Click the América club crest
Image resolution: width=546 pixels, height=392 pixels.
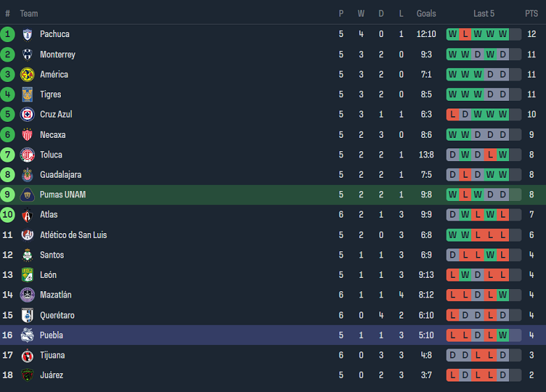click(x=27, y=74)
